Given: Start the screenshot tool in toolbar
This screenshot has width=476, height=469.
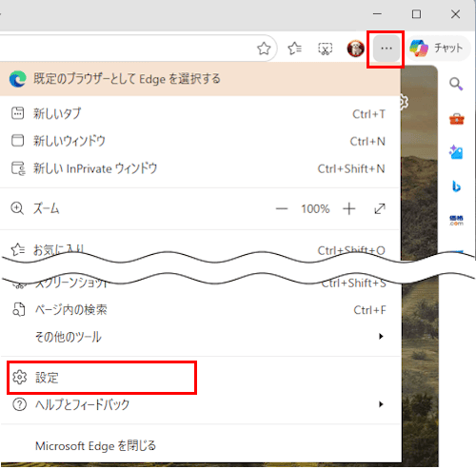Looking at the screenshot, I should (x=326, y=49).
